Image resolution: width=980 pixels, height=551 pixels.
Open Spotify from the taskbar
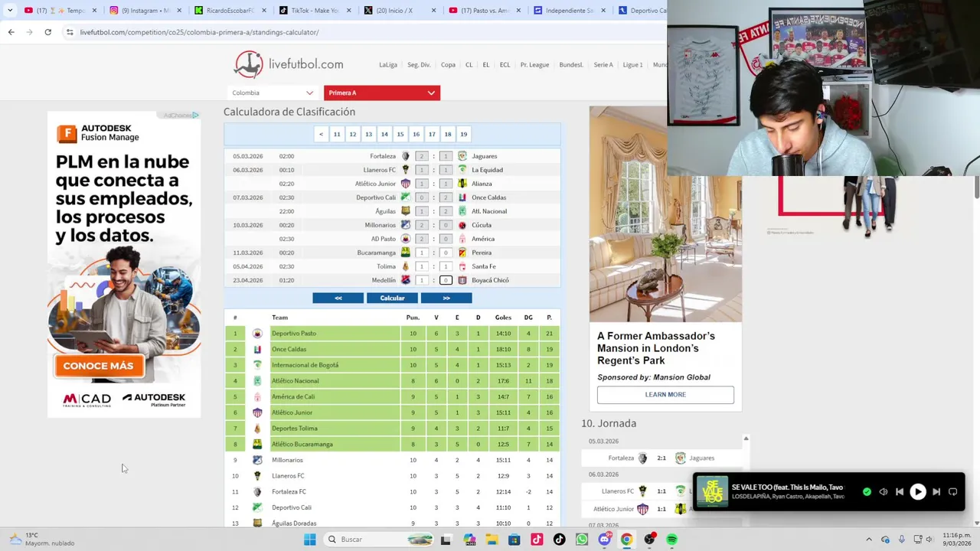pos(671,540)
